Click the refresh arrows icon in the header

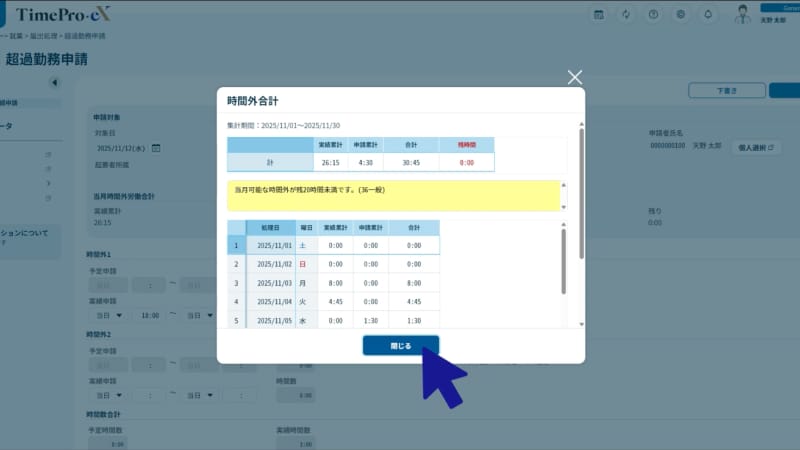(x=626, y=15)
